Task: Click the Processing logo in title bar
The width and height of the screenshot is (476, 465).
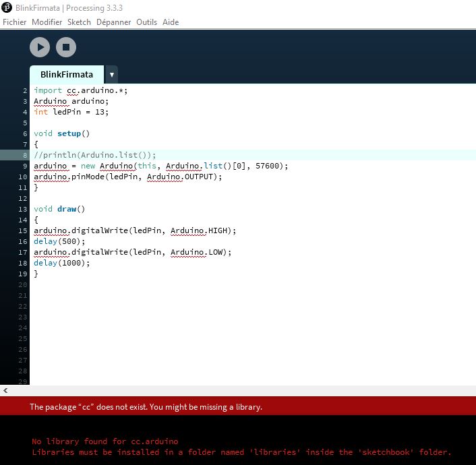Action: tap(7, 7)
